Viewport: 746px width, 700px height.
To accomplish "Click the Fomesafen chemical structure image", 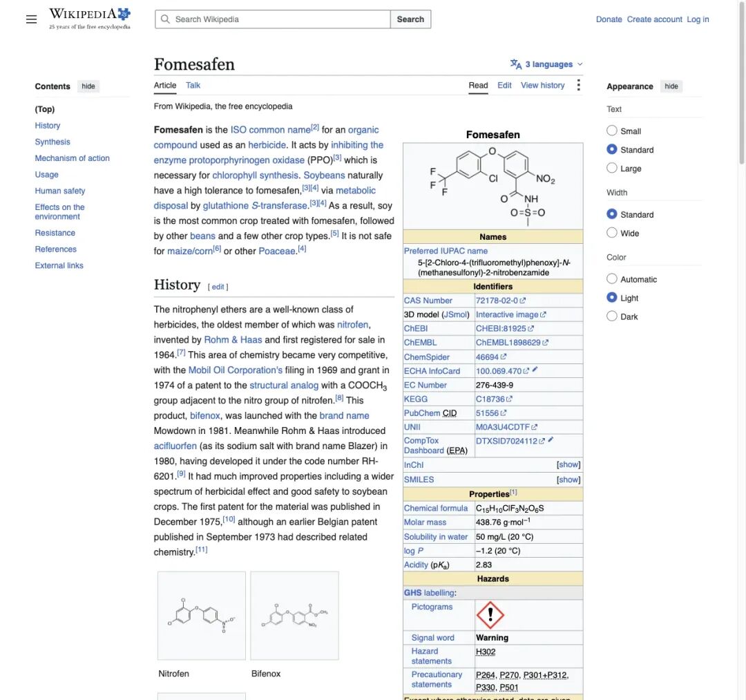I will click(x=493, y=187).
